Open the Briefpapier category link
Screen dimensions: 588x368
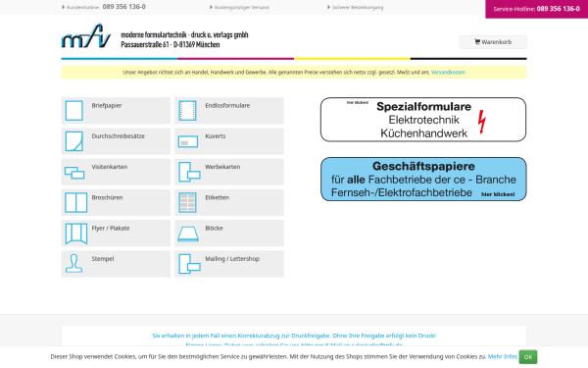107,106
